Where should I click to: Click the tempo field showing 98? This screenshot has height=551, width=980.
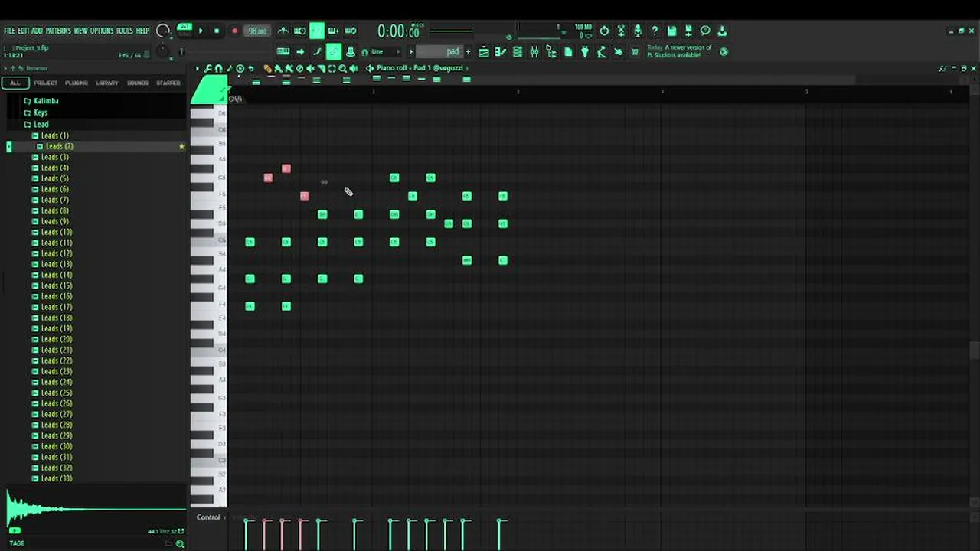click(256, 31)
